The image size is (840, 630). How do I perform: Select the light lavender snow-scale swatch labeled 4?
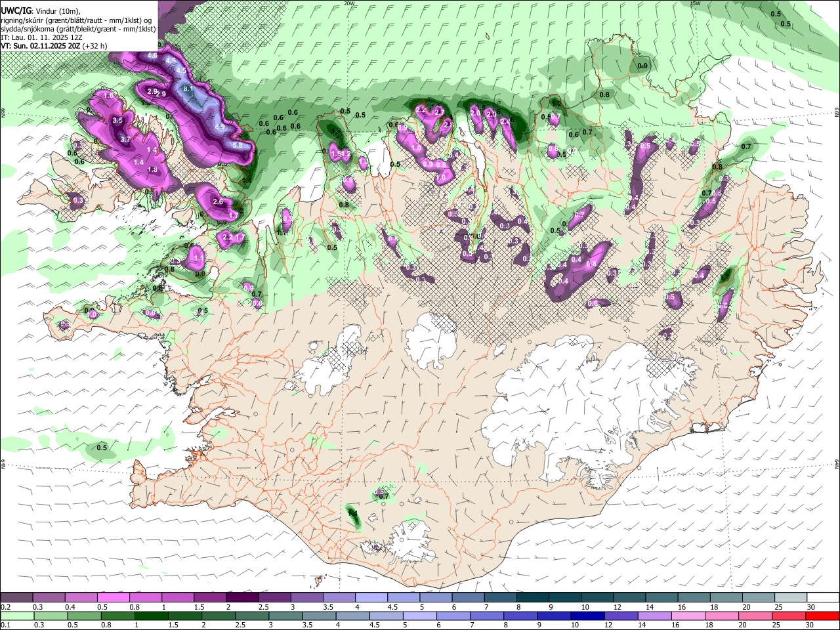[x=370, y=598]
